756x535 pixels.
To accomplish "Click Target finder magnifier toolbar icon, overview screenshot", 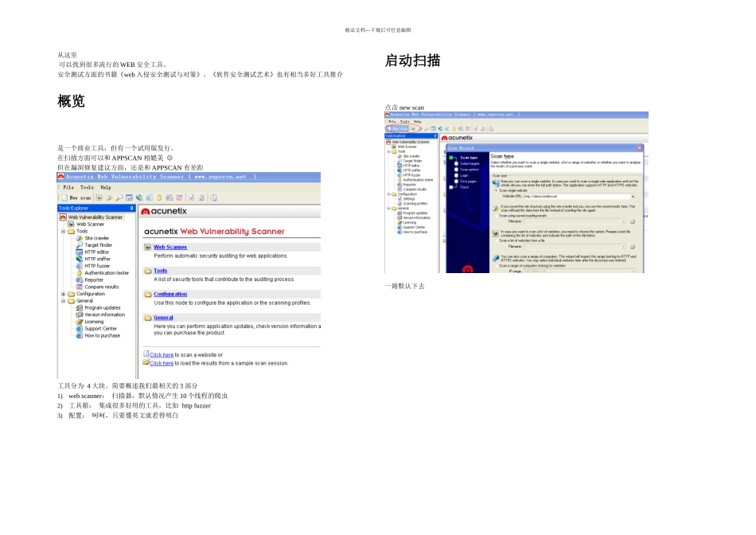I will click(x=119, y=197).
